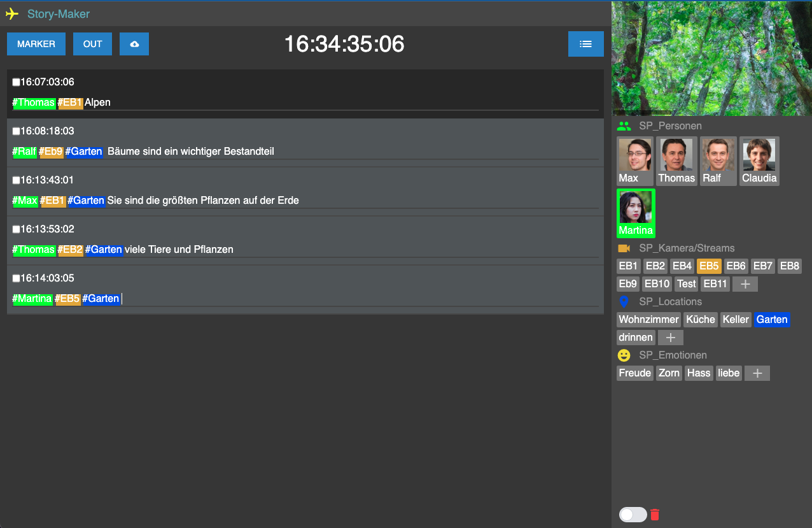Select highlighted location tag Garten in sidebar

(x=772, y=320)
